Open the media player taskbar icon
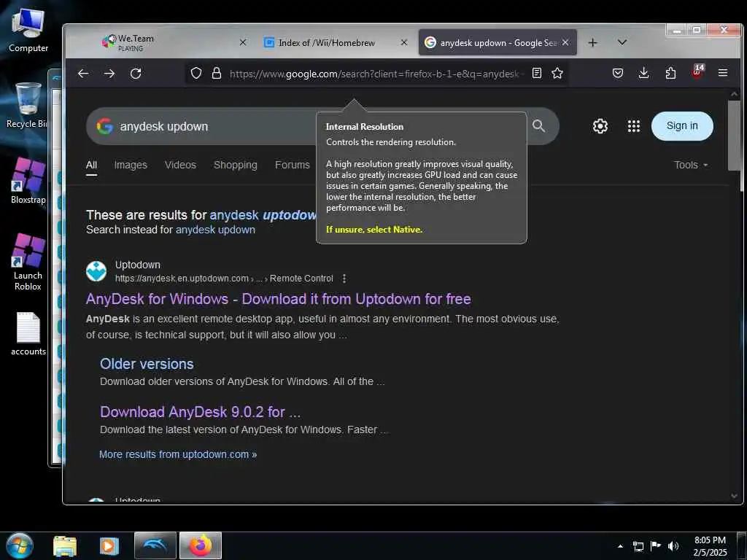 click(x=109, y=546)
